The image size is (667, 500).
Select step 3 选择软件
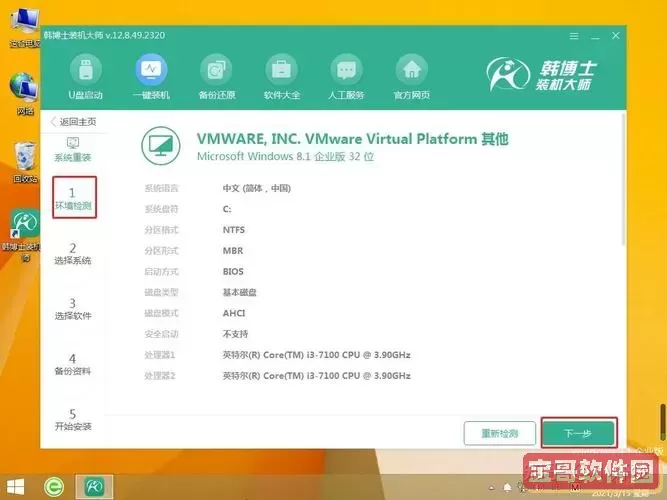click(73, 309)
